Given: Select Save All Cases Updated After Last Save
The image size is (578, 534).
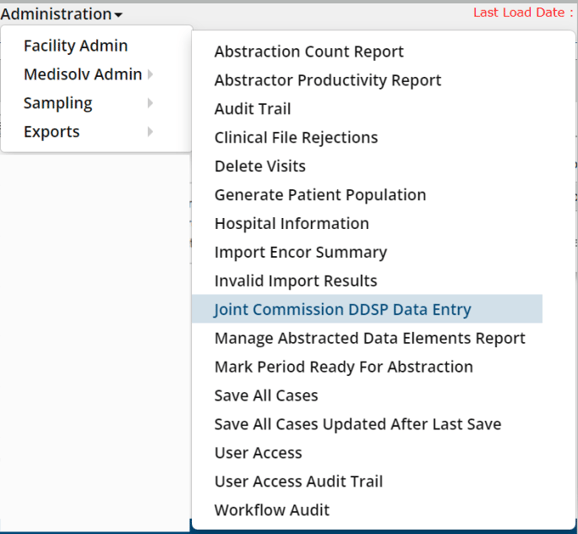Looking at the screenshot, I should tap(358, 424).
